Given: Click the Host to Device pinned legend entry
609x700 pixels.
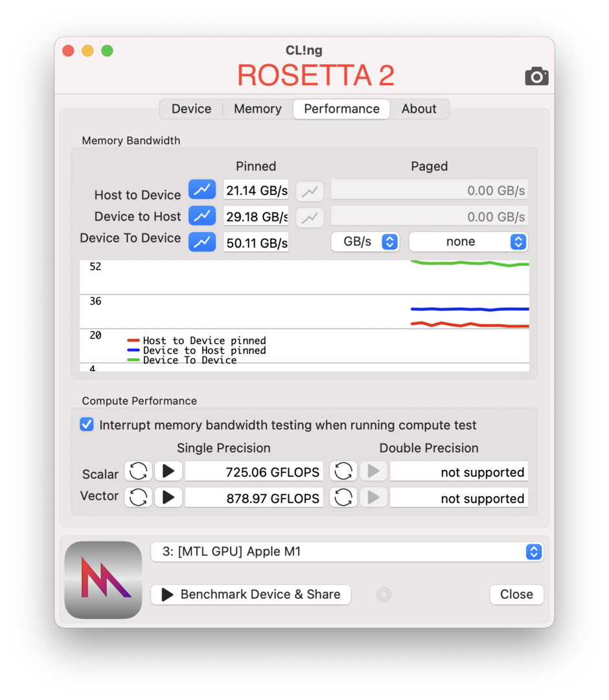Looking at the screenshot, I should 197,341.
